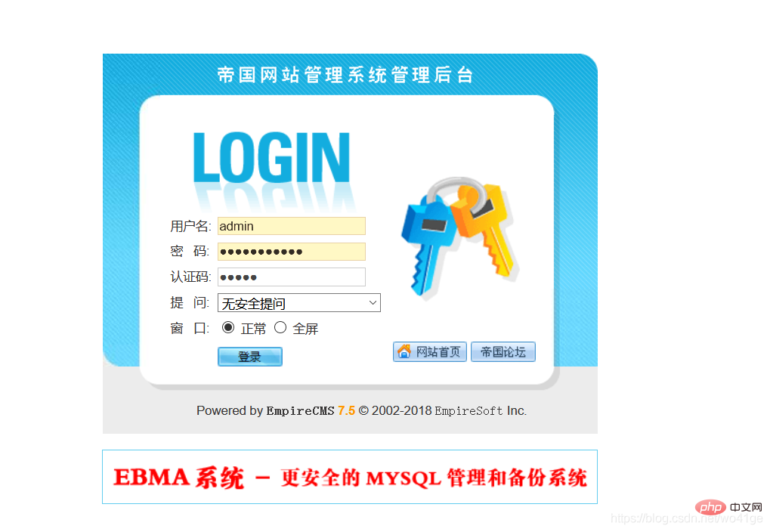Click the php 中文网 logo
Viewport: 770px width, 532px height.
click(x=728, y=507)
